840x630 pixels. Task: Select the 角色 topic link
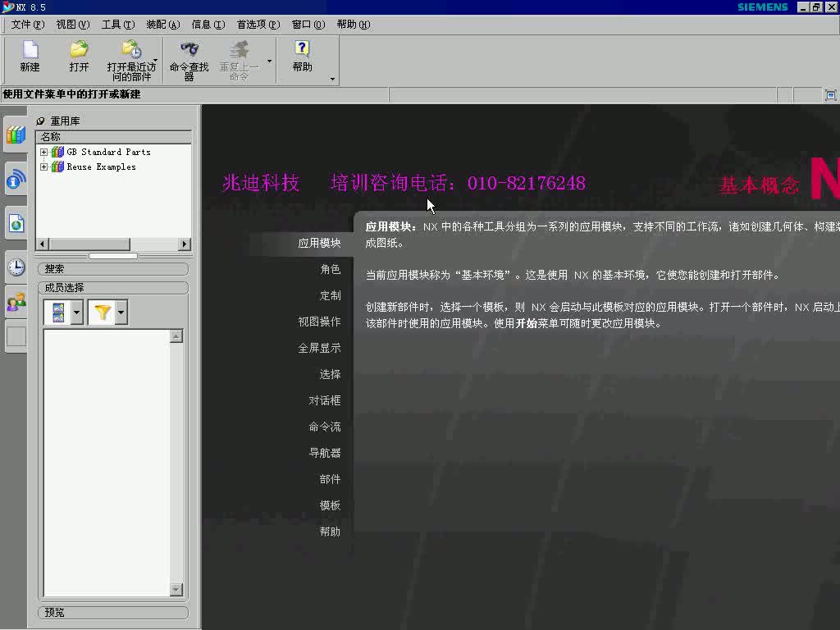(330, 269)
